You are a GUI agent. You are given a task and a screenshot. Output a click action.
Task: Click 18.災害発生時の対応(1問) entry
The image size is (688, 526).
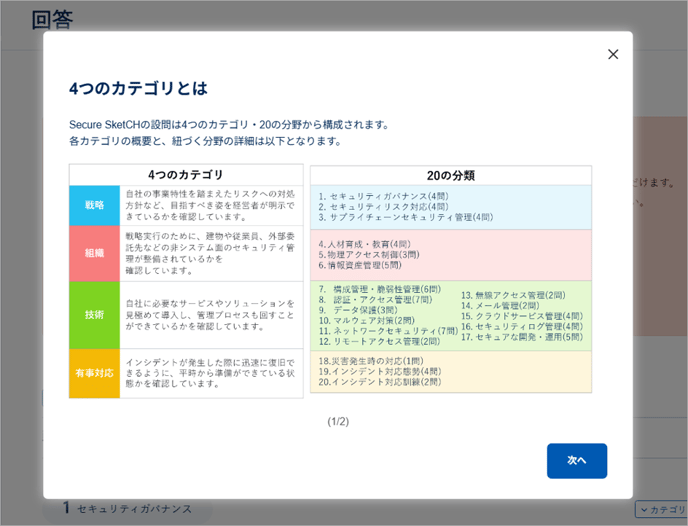click(371, 361)
